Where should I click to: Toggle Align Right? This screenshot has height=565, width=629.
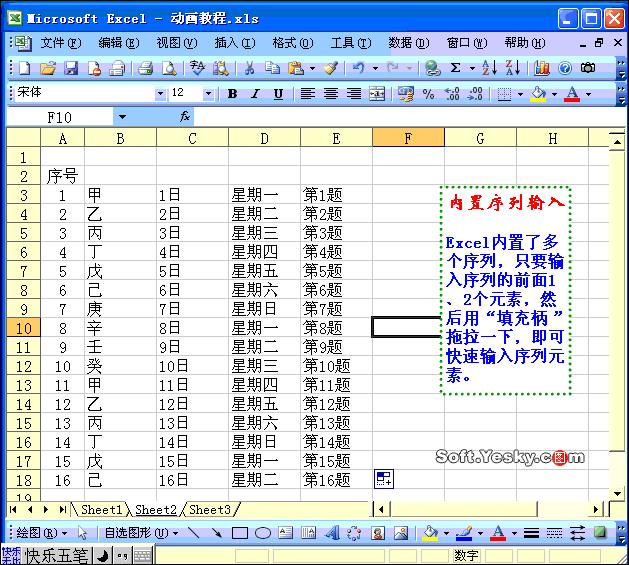click(354, 94)
